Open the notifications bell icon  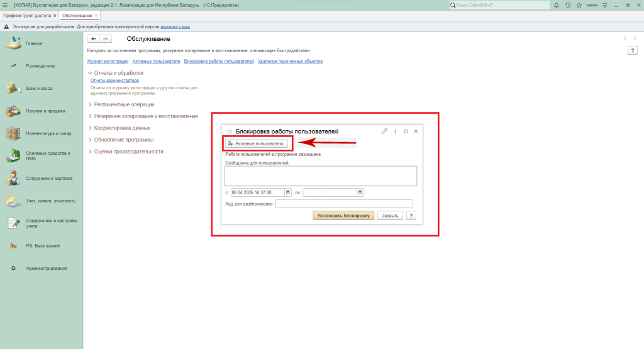pyautogui.click(x=558, y=5)
